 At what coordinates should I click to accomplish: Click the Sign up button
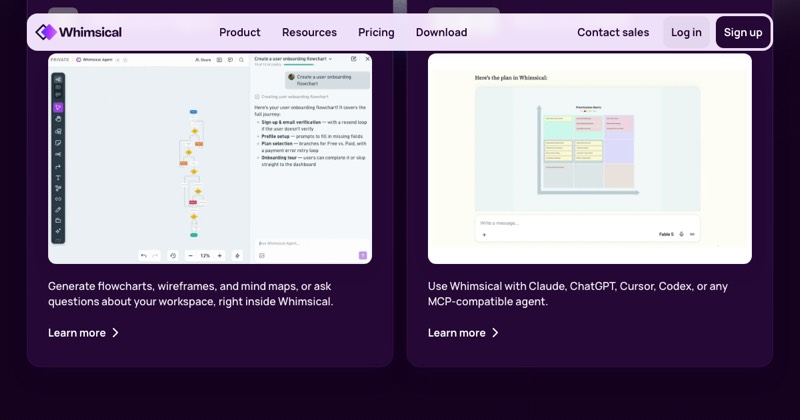pos(743,32)
